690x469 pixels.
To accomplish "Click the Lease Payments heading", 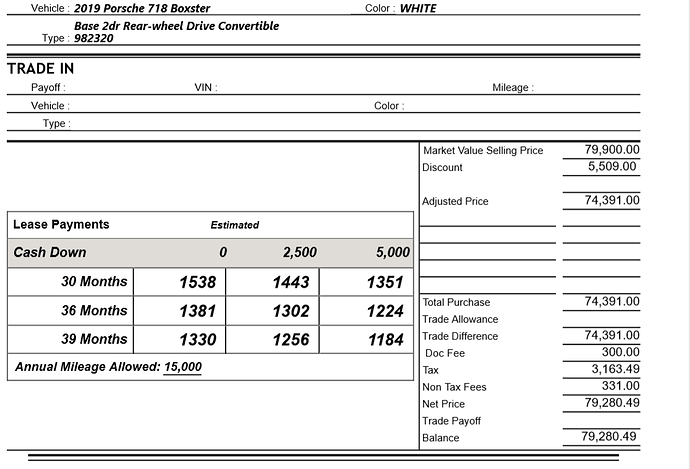I will 61,224.
